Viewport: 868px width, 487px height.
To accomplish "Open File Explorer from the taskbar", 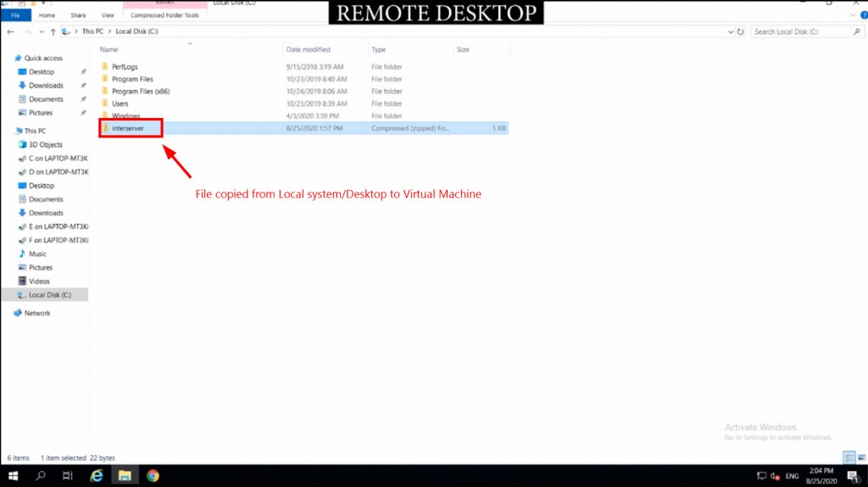I will [125, 476].
